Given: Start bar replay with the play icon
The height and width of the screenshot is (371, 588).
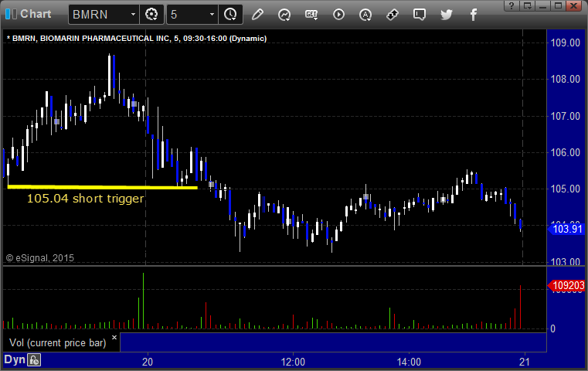Looking at the screenshot, I should tap(338, 15).
